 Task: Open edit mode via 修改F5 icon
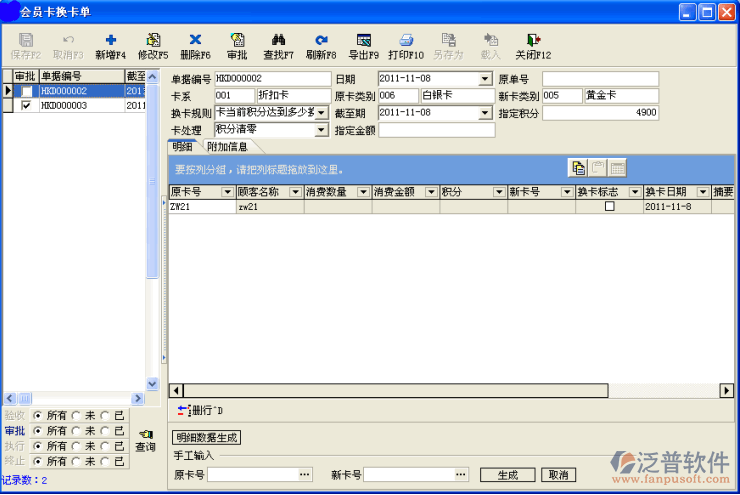point(153,40)
